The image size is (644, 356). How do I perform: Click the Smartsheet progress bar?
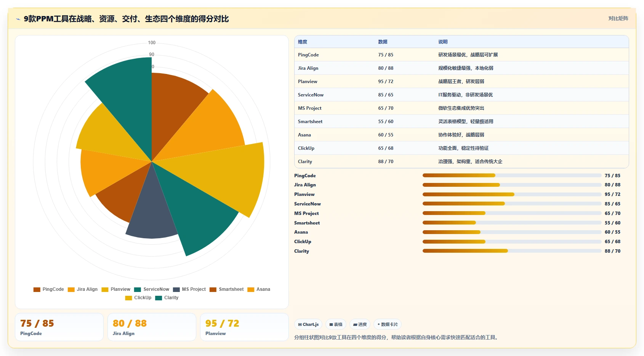click(512, 223)
